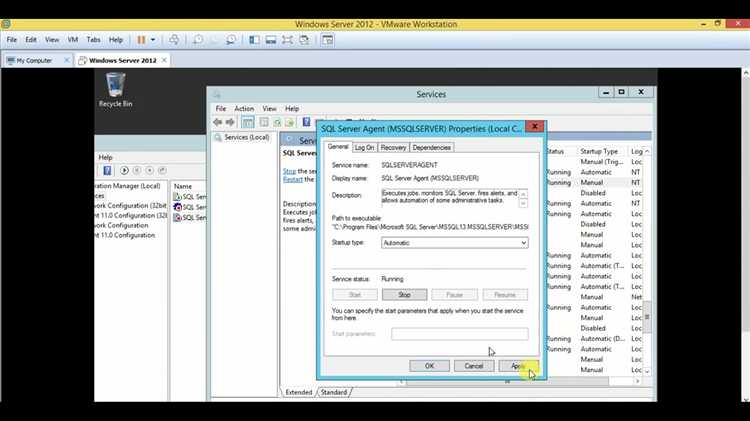Click the Restart service link
Viewport: 750px width, 421px height.
[x=293, y=179]
